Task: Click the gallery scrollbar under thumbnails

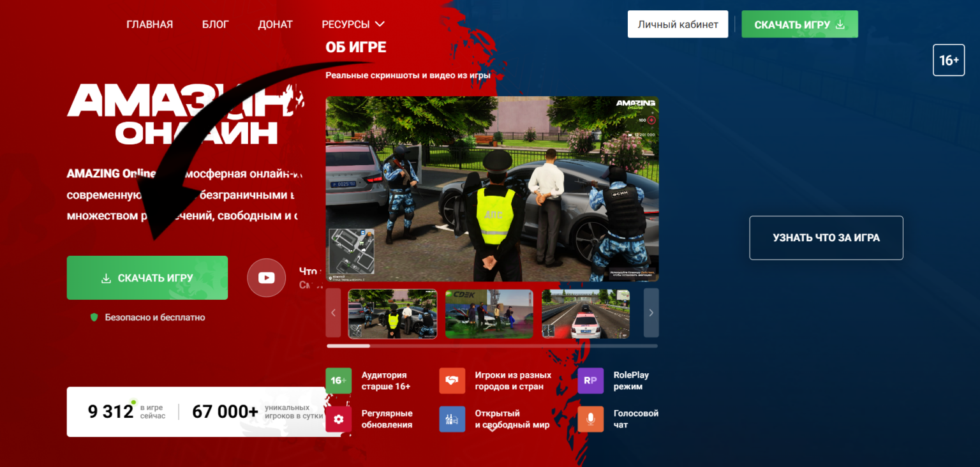Action: pos(492,346)
